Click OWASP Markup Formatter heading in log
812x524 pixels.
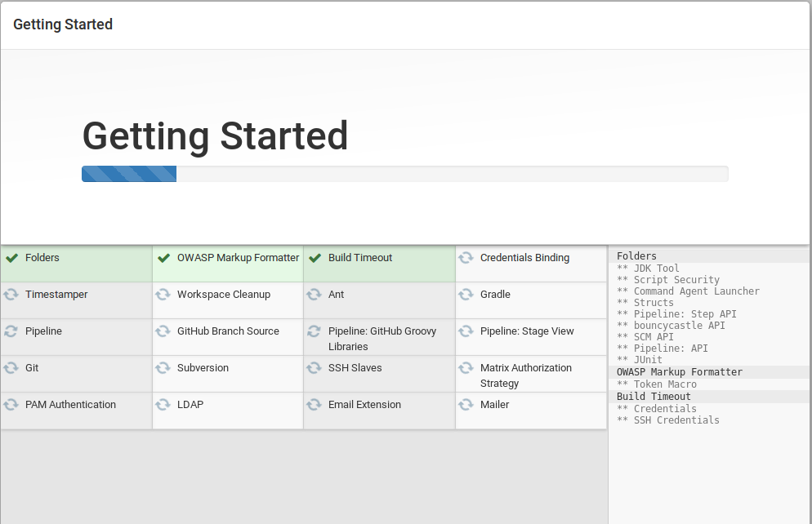(x=680, y=372)
